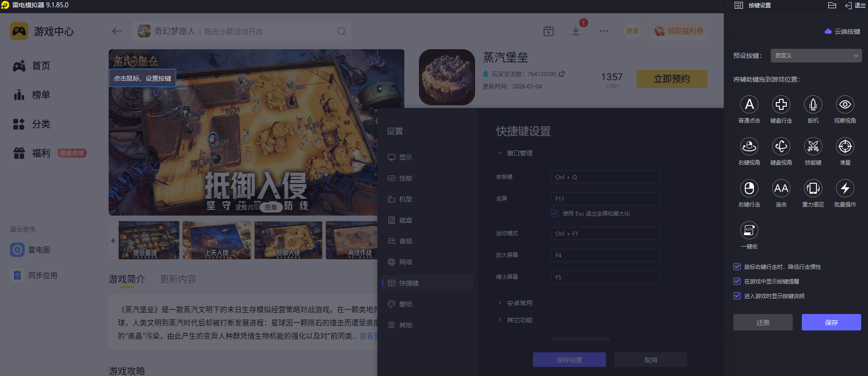Select the 准星 crosshair icon

tap(845, 146)
